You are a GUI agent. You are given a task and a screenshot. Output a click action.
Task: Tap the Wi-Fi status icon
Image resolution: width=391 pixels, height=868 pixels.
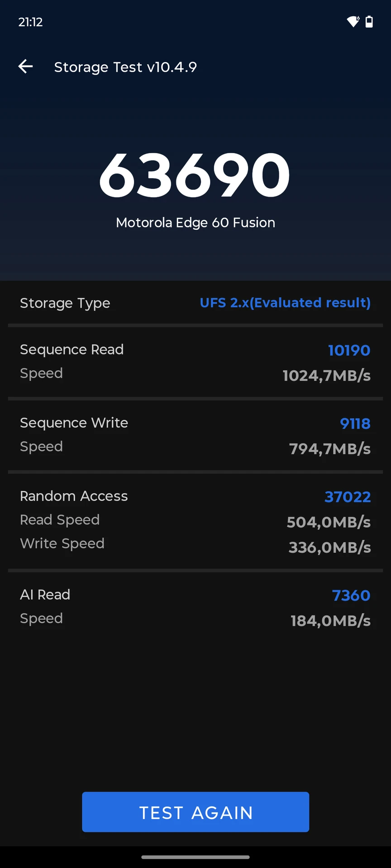coord(353,21)
